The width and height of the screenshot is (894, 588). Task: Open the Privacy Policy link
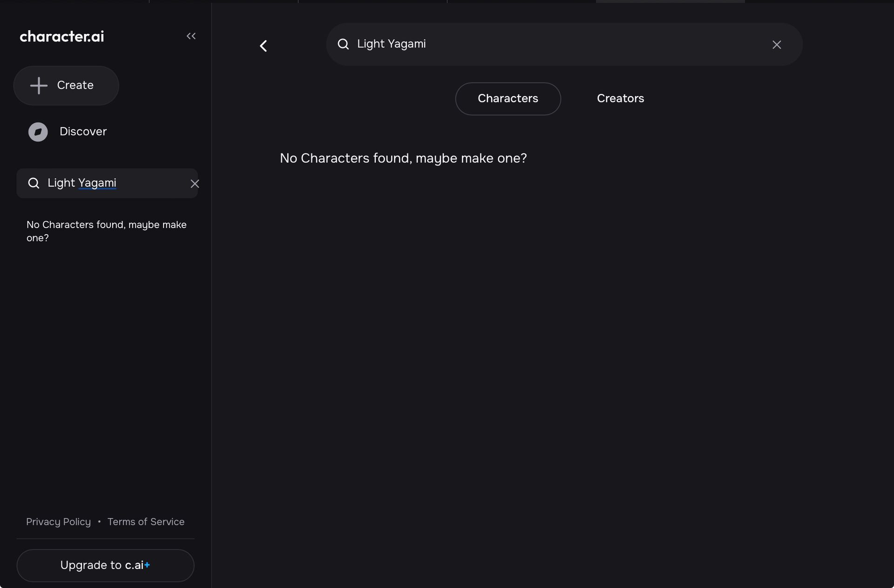pyautogui.click(x=58, y=521)
